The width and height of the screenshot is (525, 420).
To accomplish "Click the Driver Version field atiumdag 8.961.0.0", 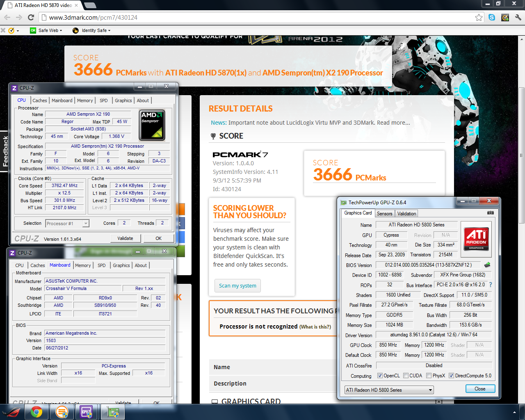I will (x=434, y=335).
